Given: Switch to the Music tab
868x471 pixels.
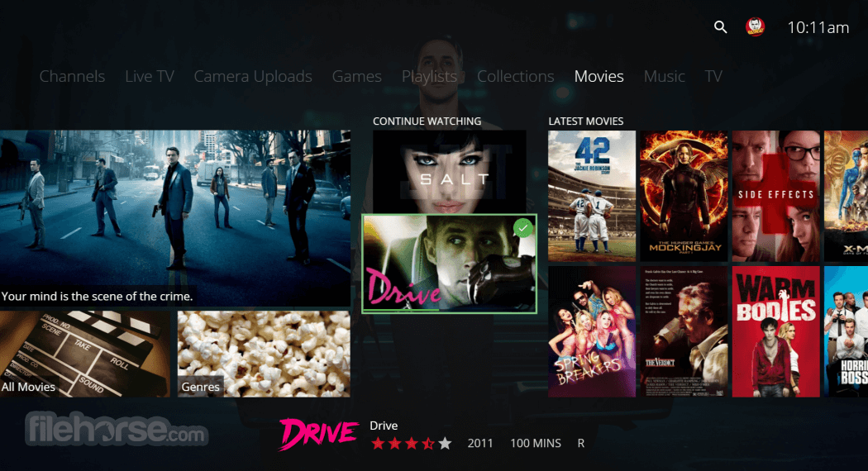Looking at the screenshot, I should [x=665, y=76].
